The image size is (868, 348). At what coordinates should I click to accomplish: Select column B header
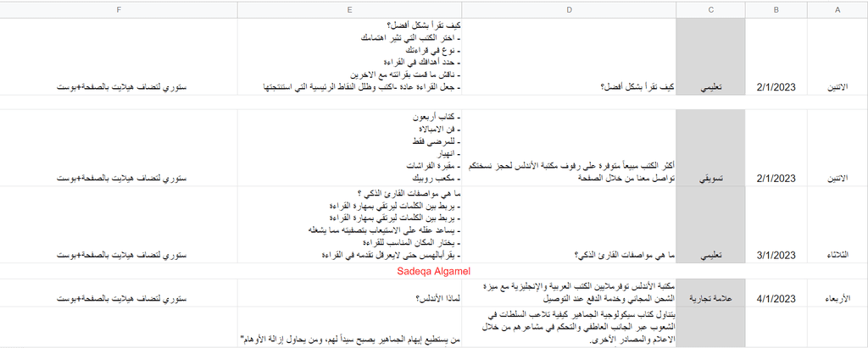pos(776,9)
